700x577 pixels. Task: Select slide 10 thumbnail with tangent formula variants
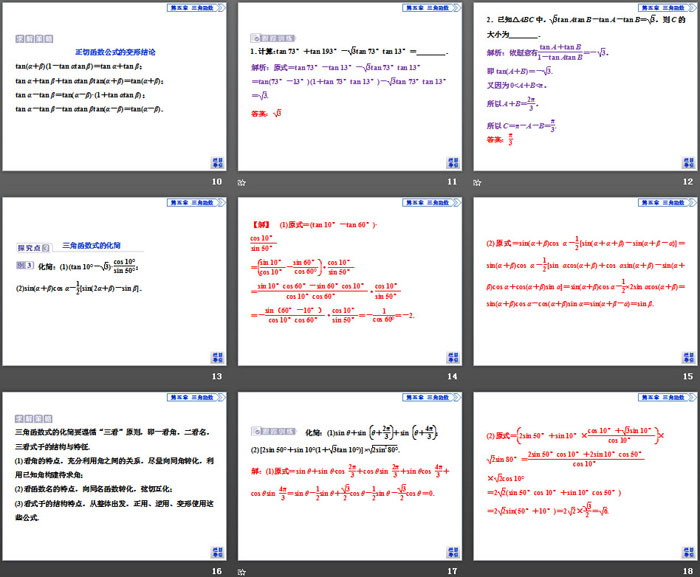pyautogui.click(x=114, y=87)
